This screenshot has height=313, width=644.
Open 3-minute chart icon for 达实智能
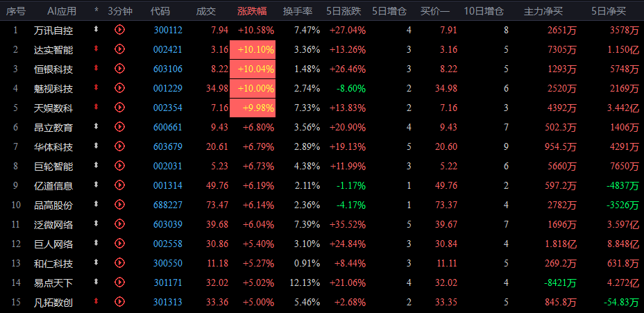(119, 49)
